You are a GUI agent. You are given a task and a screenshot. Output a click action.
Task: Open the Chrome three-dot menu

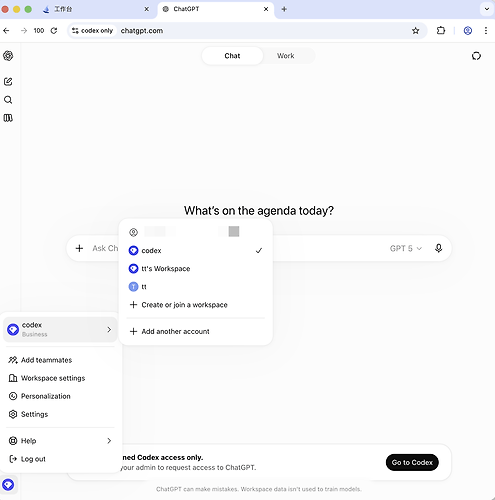tap(486, 31)
